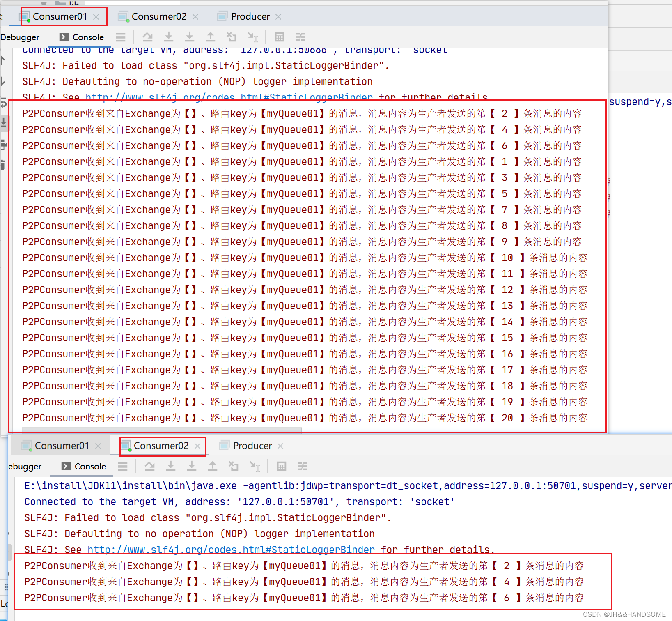The width and height of the screenshot is (672, 621).
Task: Click 'Connected to the target VM' line in lower console
Action: coord(239,502)
